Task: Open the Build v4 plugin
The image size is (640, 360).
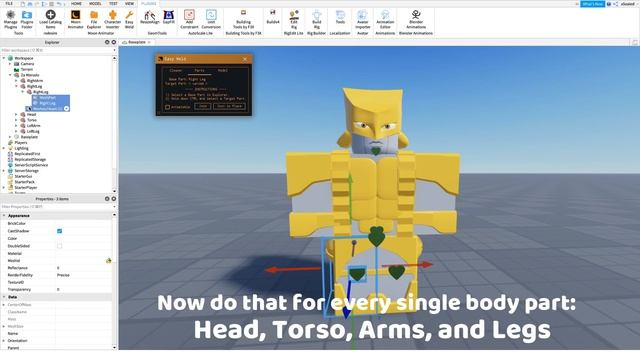Action: pos(273,17)
